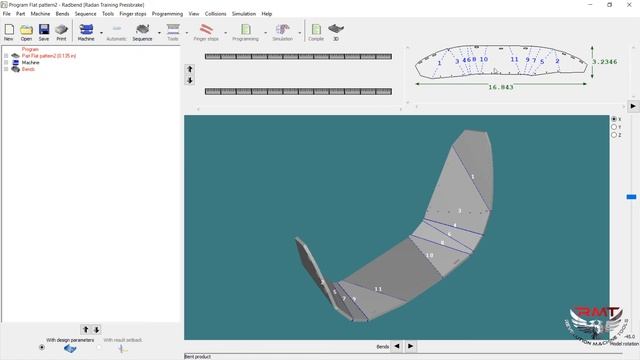Viewport: 640px width, 360px height.
Task: Open the Finger stops dropdown arrow
Action: point(225,33)
